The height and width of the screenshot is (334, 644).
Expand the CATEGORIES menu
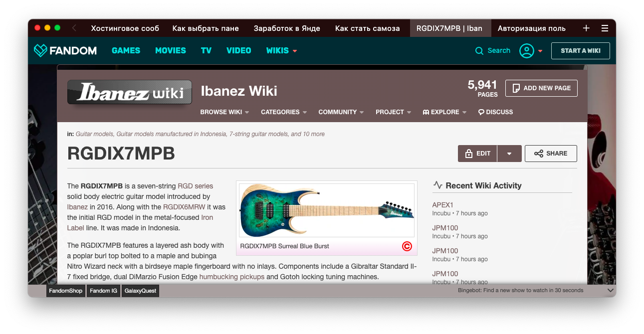[x=284, y=112]
